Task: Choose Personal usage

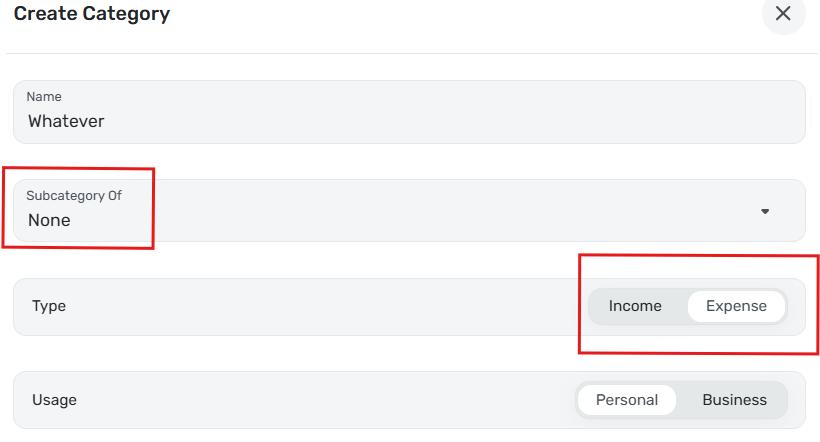Action: tap(627, 400)
